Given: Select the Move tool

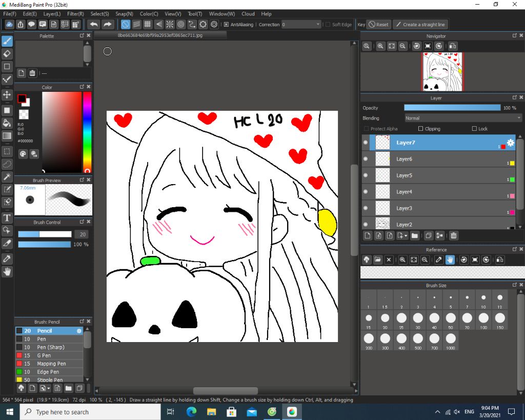Looking at the screenshot, I should tap(7, 95).
